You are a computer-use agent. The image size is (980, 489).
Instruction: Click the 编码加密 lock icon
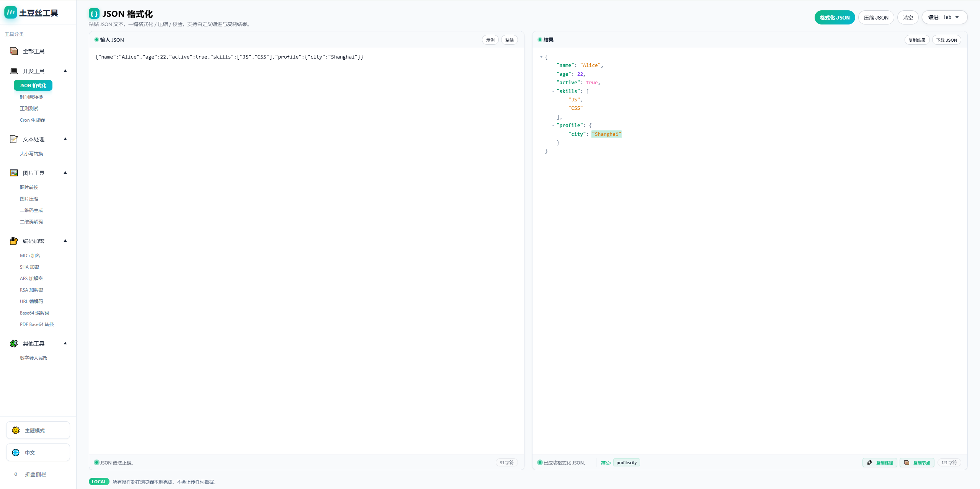pyautogui.click(x=14, y=241)
